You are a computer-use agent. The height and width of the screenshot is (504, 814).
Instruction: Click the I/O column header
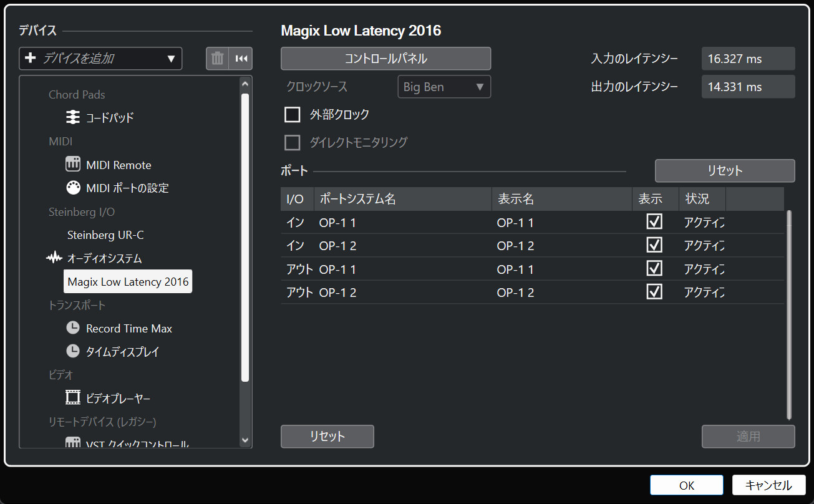click(x=298, y=199)
